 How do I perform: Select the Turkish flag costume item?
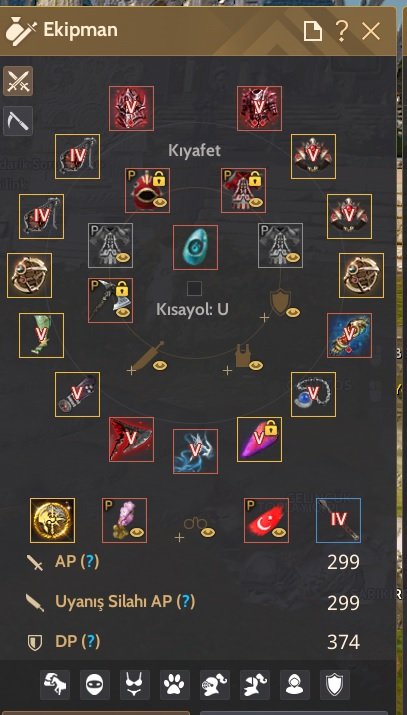click(266, 520)
